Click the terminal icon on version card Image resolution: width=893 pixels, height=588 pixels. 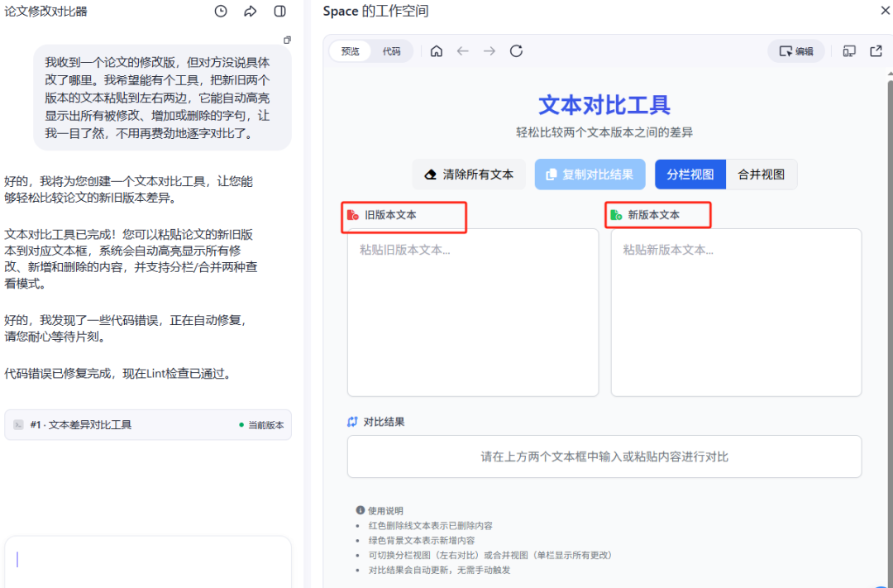coord(18,424)
